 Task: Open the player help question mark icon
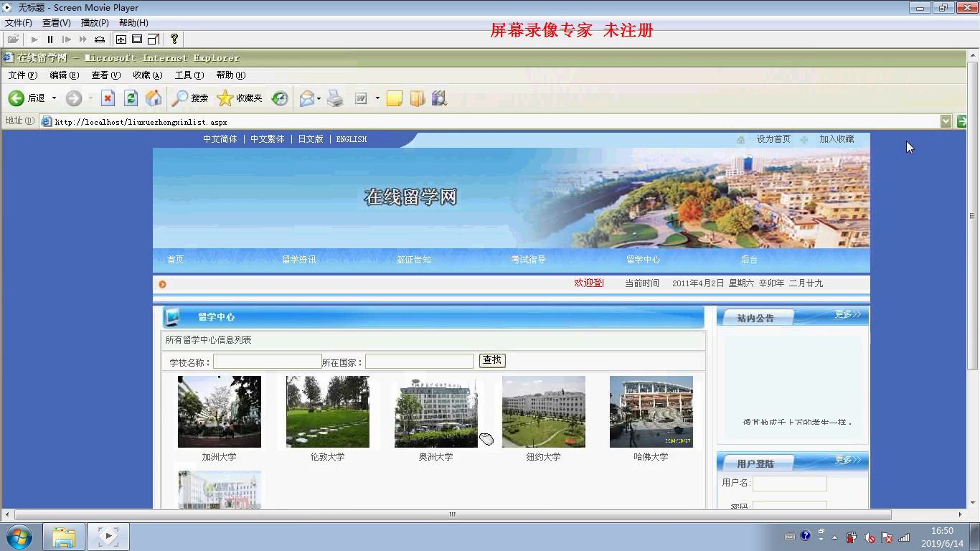(x=174, y=39)
